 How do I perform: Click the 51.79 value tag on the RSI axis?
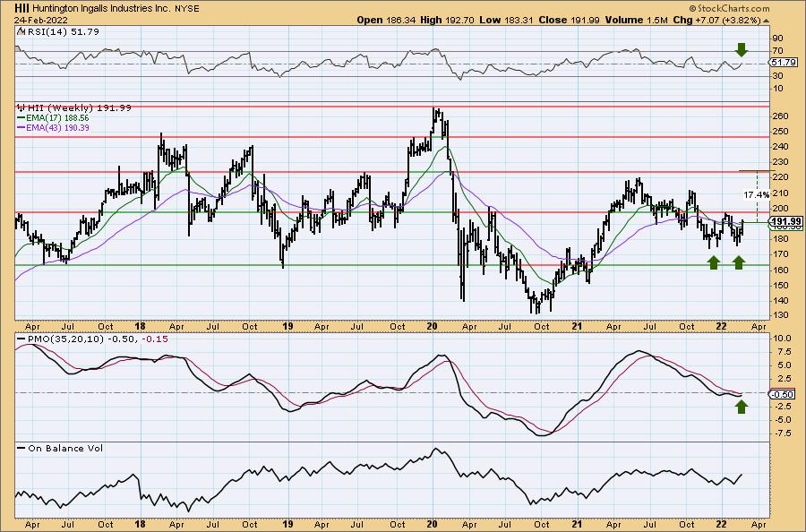(783, 62)
